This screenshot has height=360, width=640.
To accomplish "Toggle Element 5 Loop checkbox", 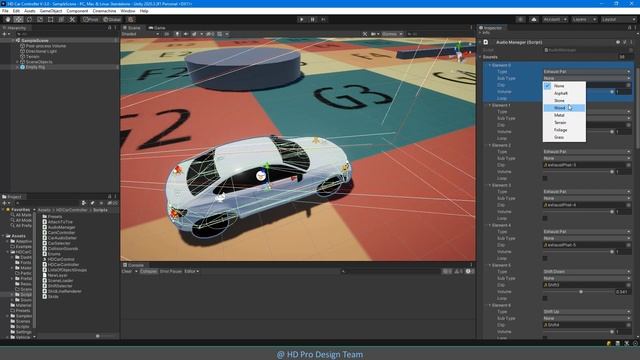I will click(x=545, y=298).
